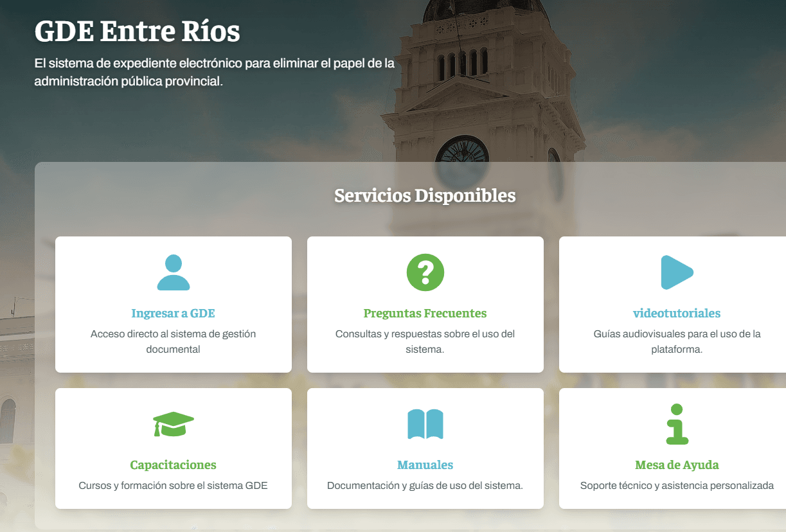The image size is (786, 532).
Task: Open the Mesa de Ayuda link
Action: pyautogui.click(x=677, y=465)
